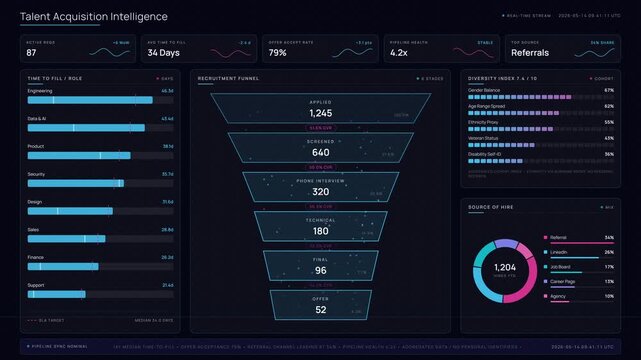The width and height of the screenshot is (641, 360).
Task: Select the Engineering time-to-fill bar
Action: [101, 100]
